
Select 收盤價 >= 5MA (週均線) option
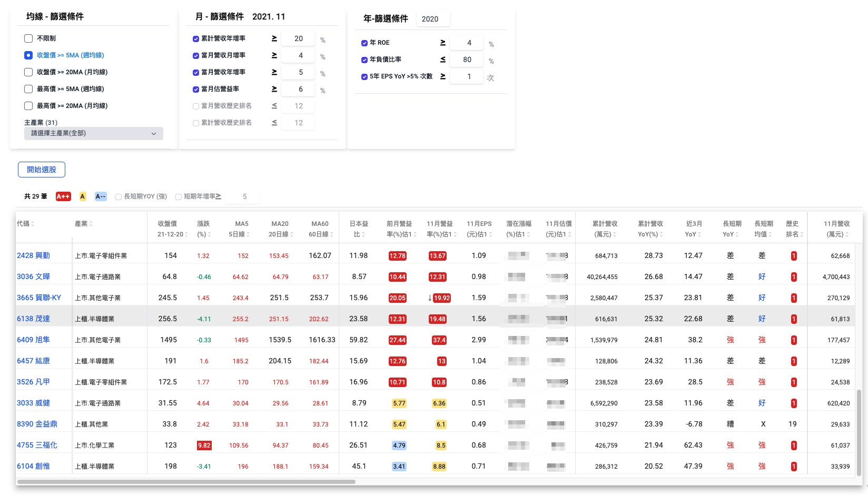[28, 55]
